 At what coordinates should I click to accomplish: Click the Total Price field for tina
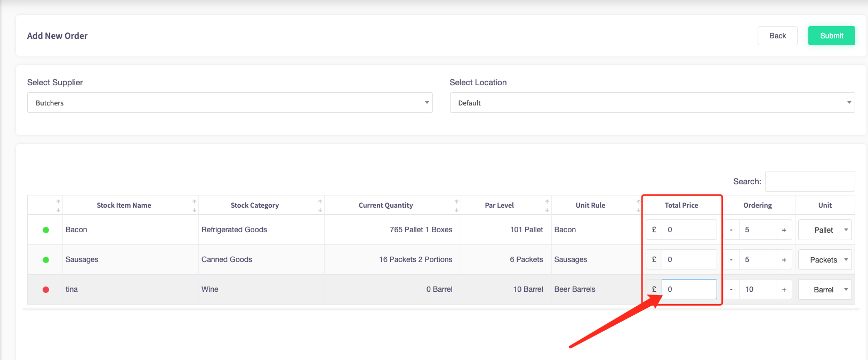pyautogui.click(x=689, y=289)
